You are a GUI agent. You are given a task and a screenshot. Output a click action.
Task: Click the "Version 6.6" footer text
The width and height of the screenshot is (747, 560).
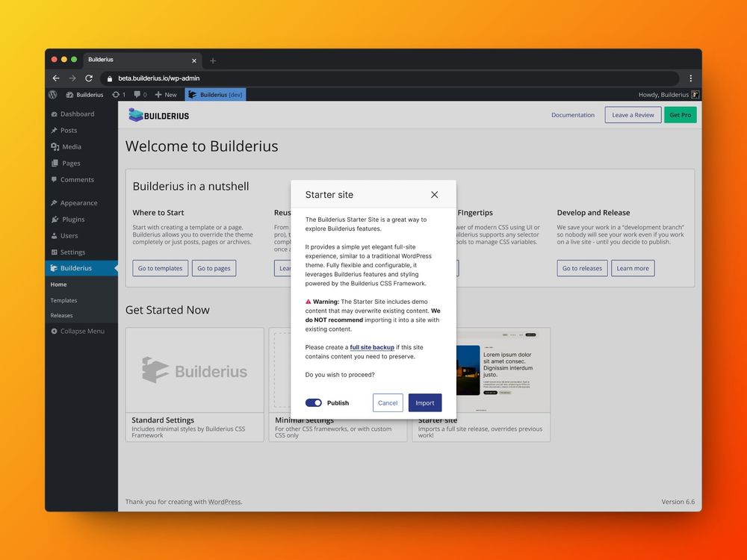[678, 502]
